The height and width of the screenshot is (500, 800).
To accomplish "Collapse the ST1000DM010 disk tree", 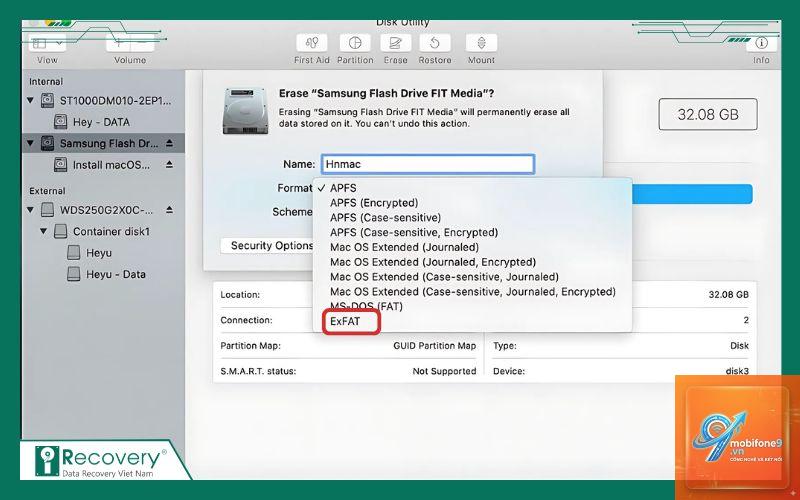I will click(31, 101).
